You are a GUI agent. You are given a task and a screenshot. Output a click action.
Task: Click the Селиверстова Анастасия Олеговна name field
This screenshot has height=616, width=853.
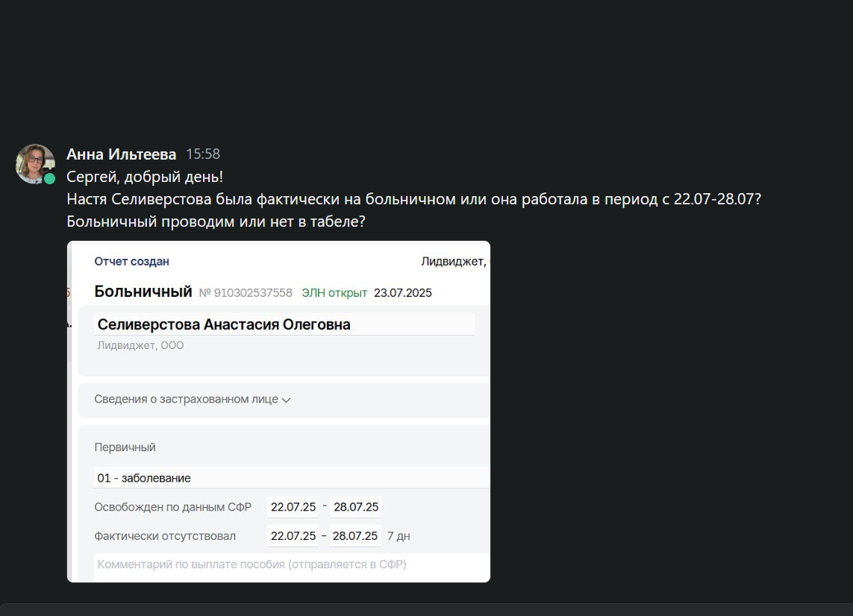tap(284, 324)
